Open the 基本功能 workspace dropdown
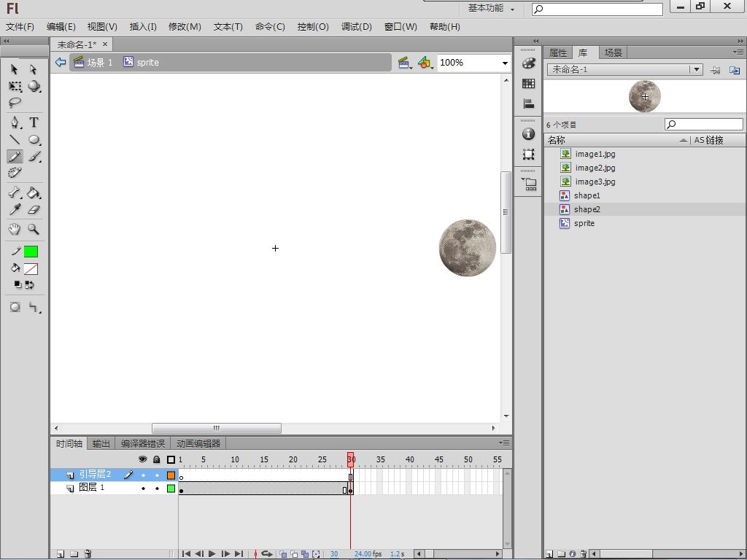Screen dimensions: 747x560 491,8
